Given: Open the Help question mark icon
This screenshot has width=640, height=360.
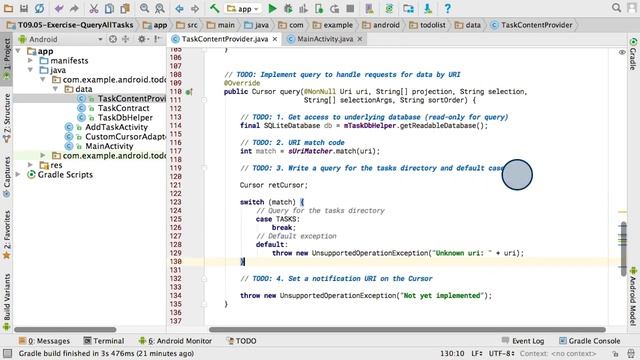Looking at the screenshot, I should point(447,8).
